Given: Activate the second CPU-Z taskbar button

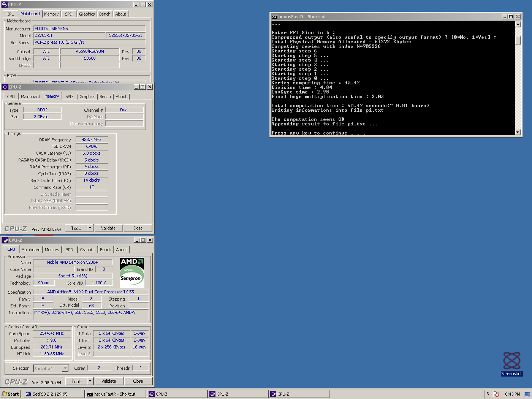Looking at the screenshot, I should point(238,394).
